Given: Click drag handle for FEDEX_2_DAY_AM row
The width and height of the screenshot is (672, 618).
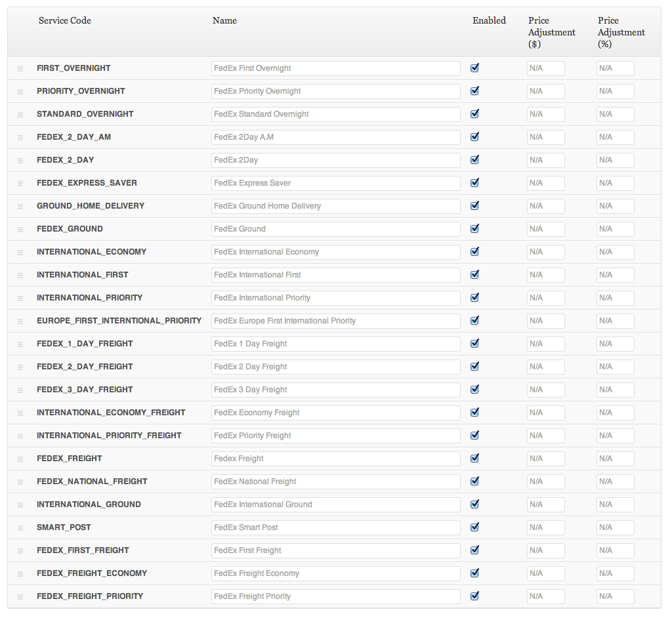Looking at the screenshot, I should [20, 138].
